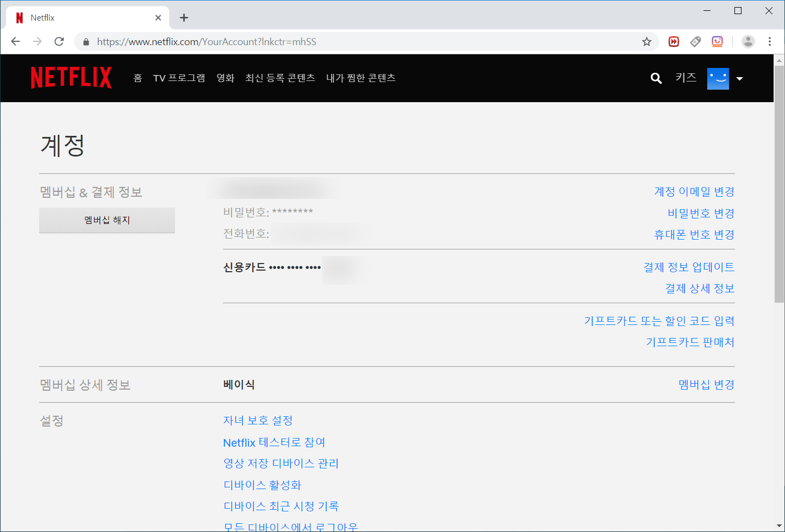Click the 신용카드 payment text
Screen dimensions: 785x532
[272, 267]
